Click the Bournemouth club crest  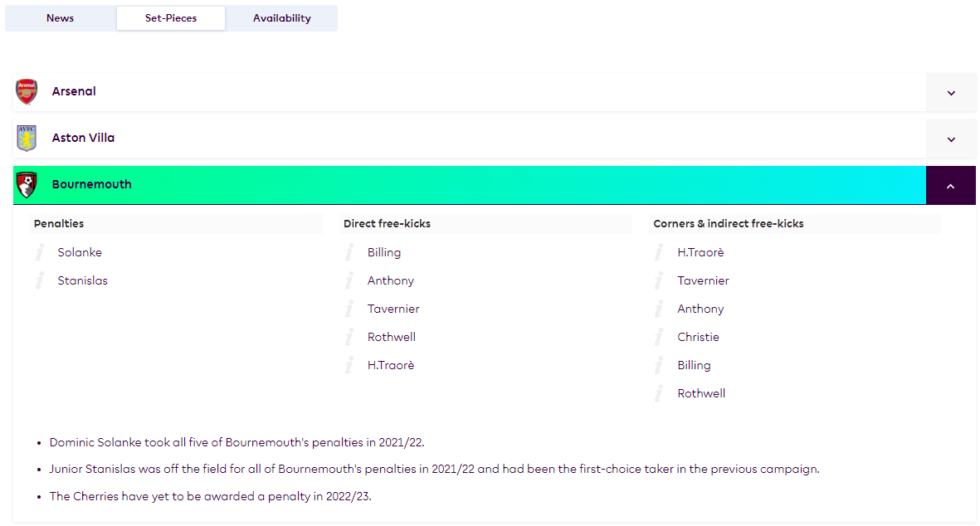tap(27, 185)
